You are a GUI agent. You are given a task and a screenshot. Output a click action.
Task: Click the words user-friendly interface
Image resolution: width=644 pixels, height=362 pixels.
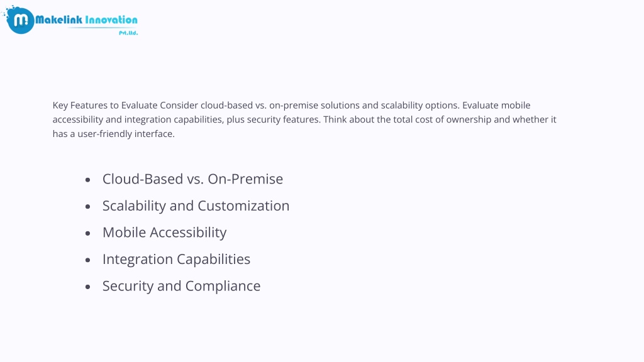pos(125,134)
